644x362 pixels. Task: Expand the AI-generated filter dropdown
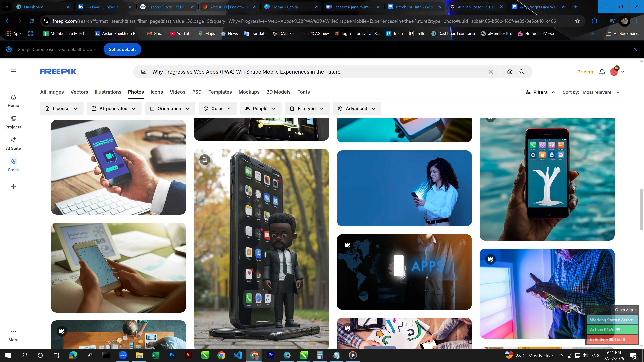114,109
